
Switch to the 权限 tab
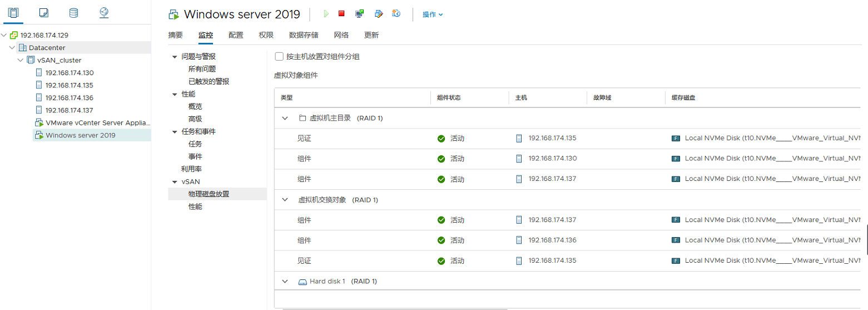[x=266, y=35]
